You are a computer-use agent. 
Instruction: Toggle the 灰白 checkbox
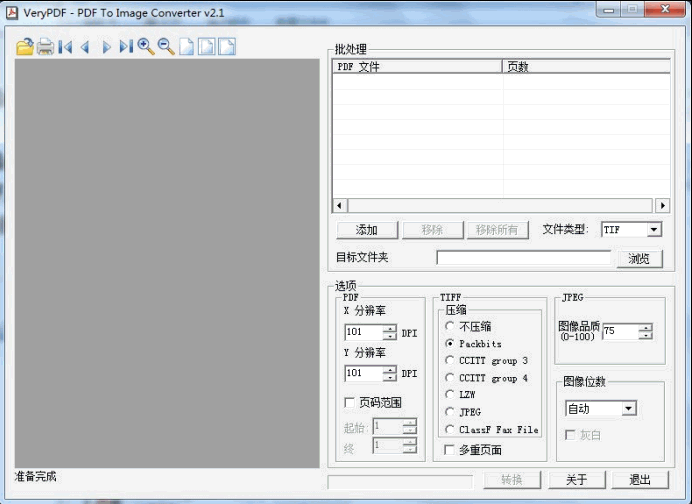coord(570,435)
